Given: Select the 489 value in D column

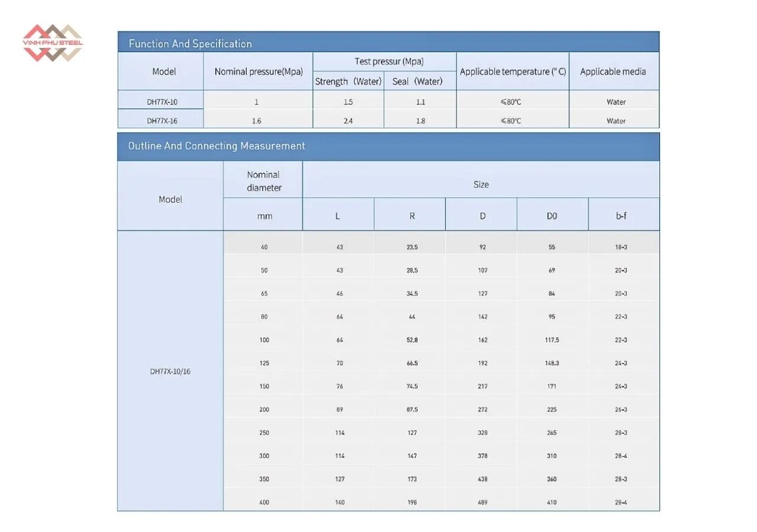Looking at the screenshot, I should (483, 502).
